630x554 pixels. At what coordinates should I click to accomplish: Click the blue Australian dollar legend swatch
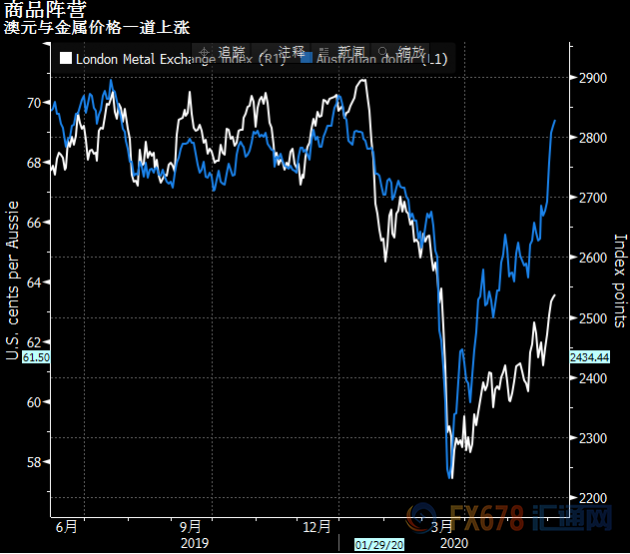click(x=306, y=60)
